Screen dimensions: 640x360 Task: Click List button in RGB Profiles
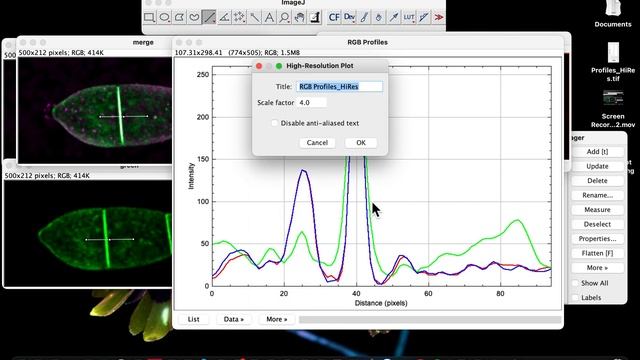[x=193, y=319]
